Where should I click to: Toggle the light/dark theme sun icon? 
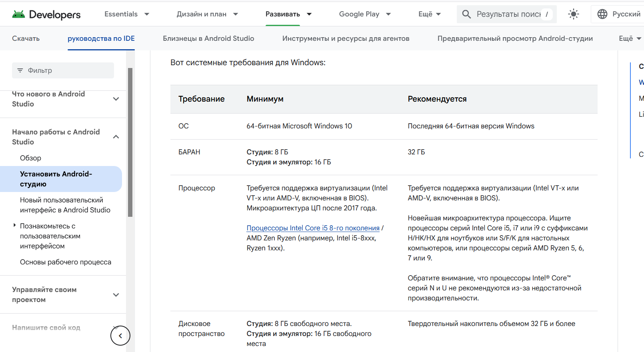click(x=574, y=14)
